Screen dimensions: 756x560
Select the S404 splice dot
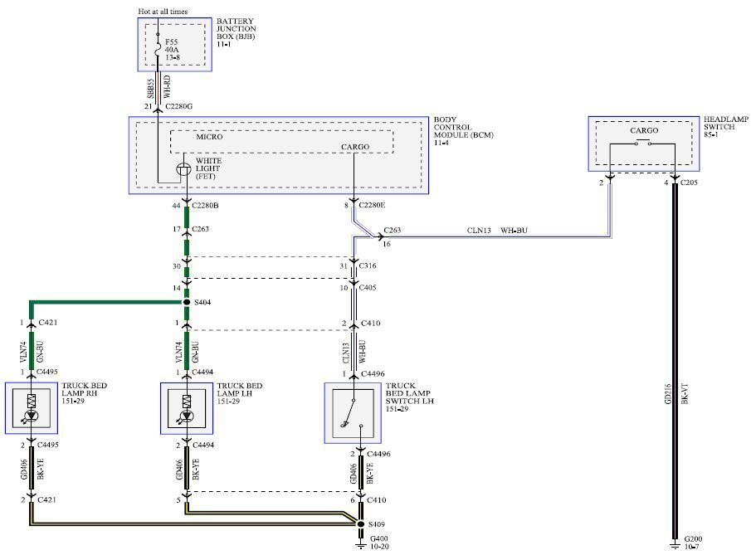click(187, 303)
